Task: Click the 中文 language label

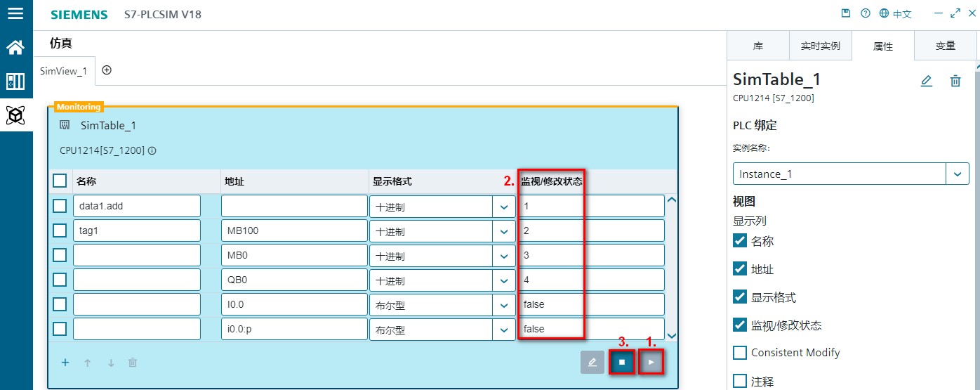Action: 902,14
